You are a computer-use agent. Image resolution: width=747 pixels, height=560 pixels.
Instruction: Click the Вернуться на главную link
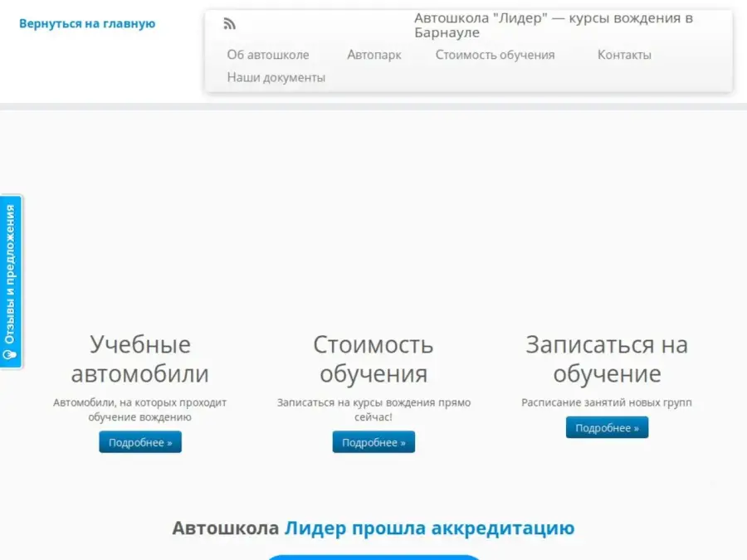coord(87,24)
